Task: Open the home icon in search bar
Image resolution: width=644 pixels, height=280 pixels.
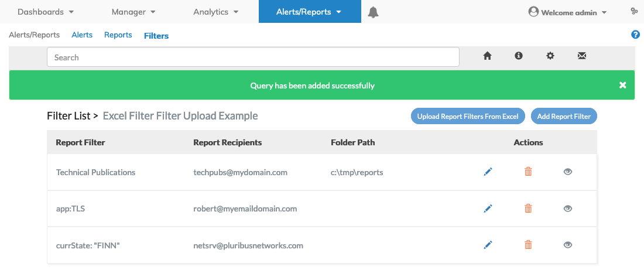Action: 487,56
